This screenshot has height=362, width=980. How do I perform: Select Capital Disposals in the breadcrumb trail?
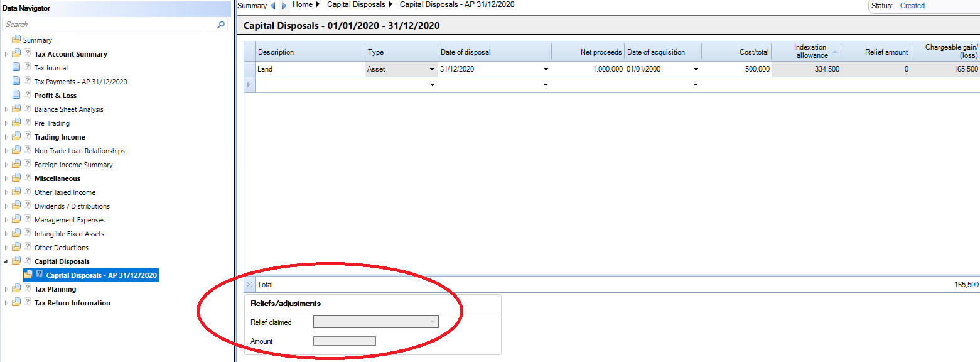(357, 4)
